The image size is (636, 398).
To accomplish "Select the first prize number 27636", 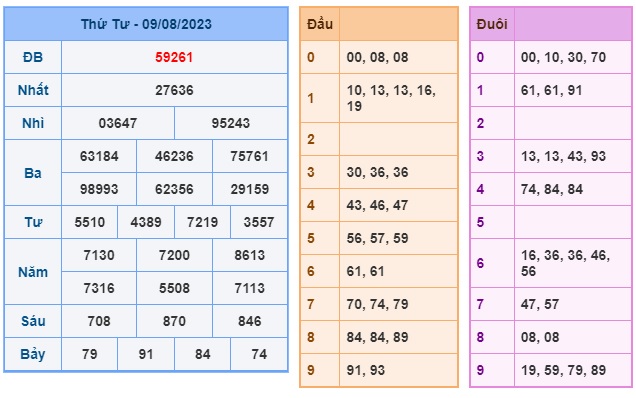I will tap(174, 90).
